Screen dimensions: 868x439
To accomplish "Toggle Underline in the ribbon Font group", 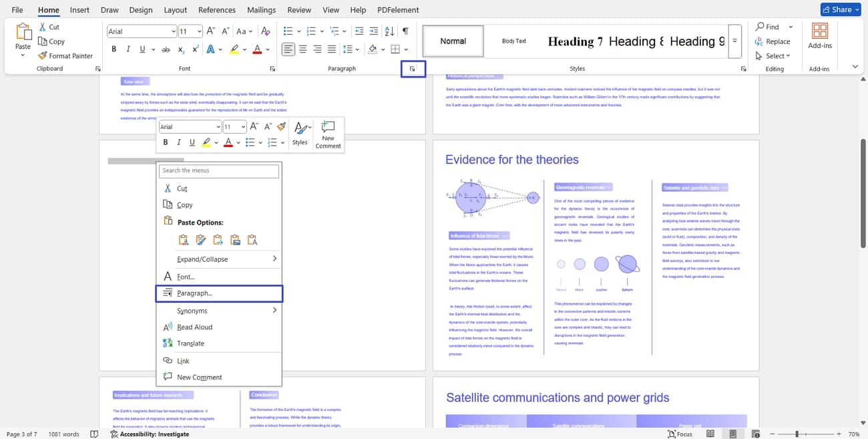I will click(142, 49).
